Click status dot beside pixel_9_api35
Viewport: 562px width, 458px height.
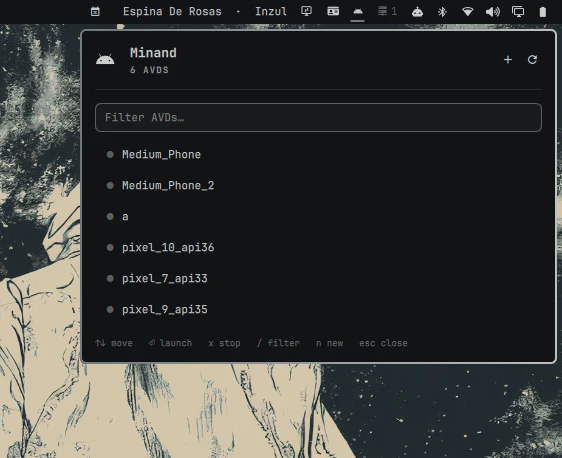pos(110,309)
